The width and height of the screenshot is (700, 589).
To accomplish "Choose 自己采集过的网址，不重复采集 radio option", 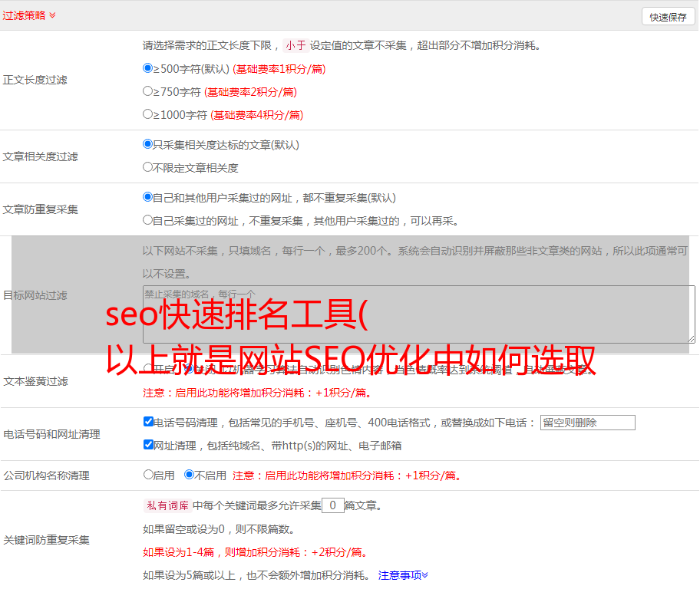I will point(147,220).
